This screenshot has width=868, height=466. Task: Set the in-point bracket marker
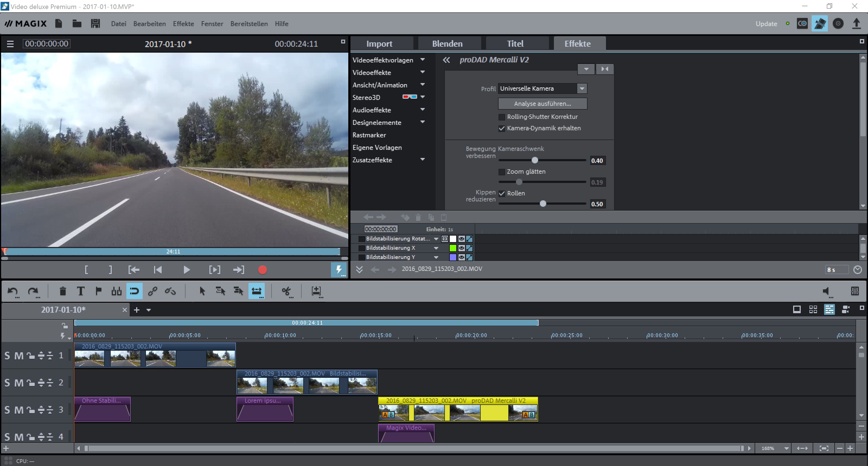(x=87, y=270)
